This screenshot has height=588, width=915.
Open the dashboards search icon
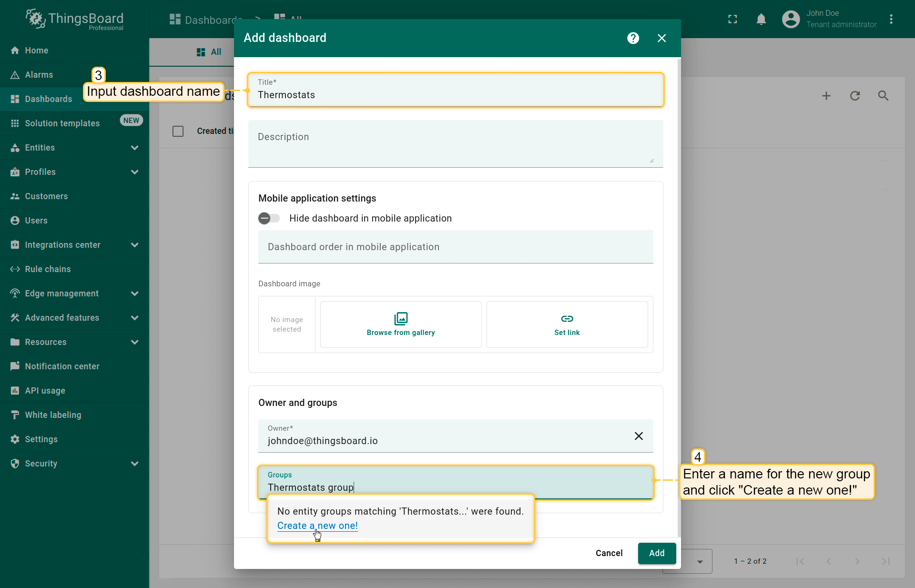883,96
